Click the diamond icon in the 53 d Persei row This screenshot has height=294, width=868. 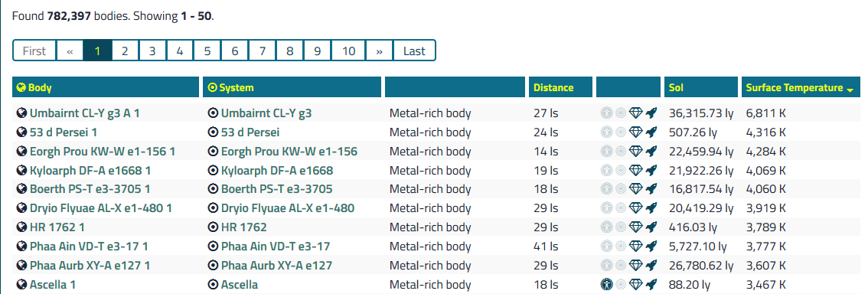(635, 132)
